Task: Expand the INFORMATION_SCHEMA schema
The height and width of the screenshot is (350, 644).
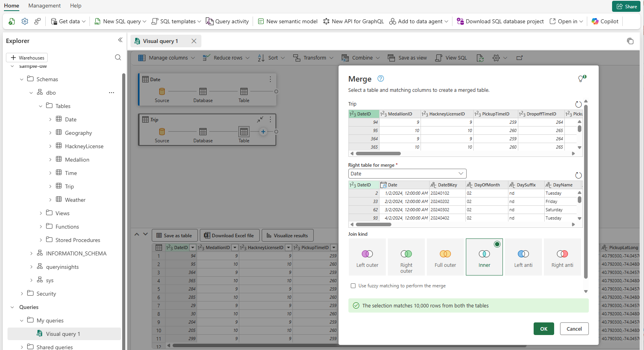Action: point(31,253)
